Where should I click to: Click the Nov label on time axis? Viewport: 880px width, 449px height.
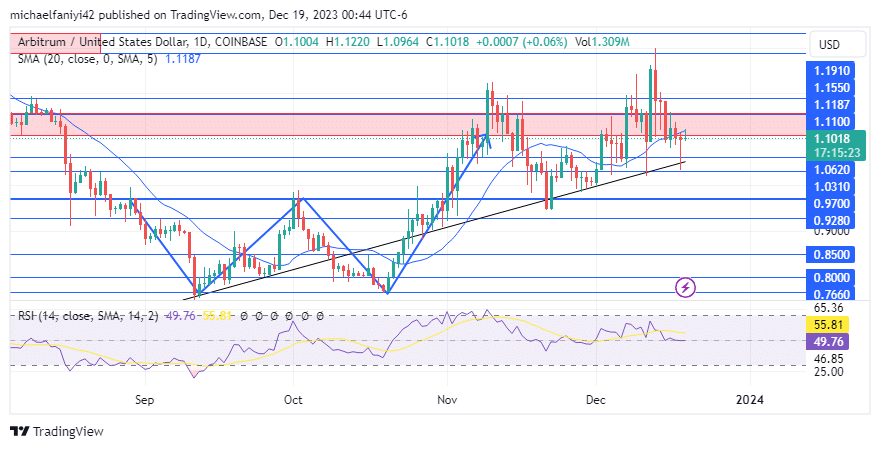[x=447, y=400]
